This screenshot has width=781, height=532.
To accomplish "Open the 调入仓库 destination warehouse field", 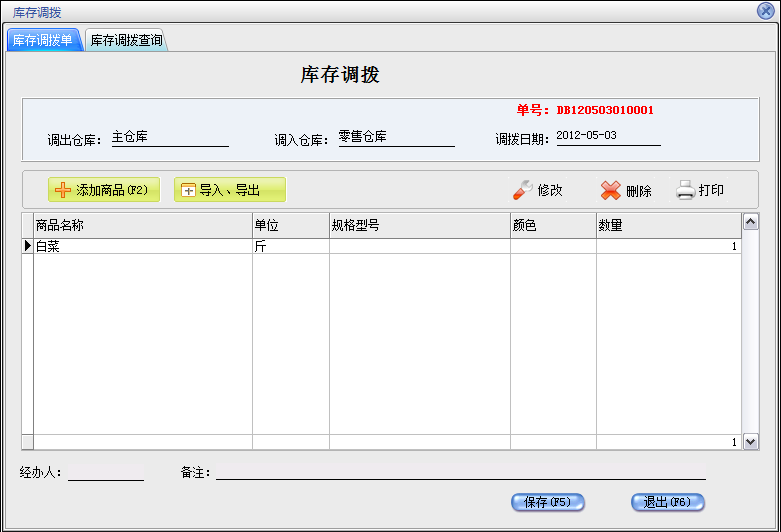I will point(395,137).
